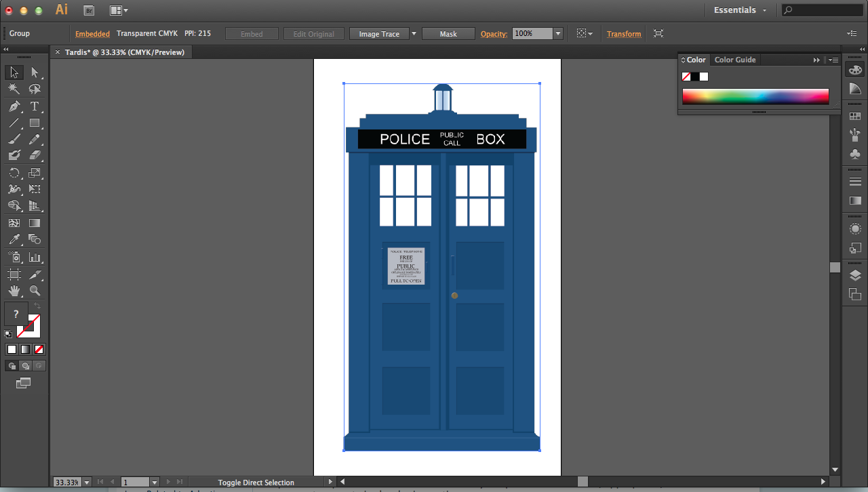868x492 pixels.
Task: Open the Swatches panel from the dock
Action: [x=855, y=117]
